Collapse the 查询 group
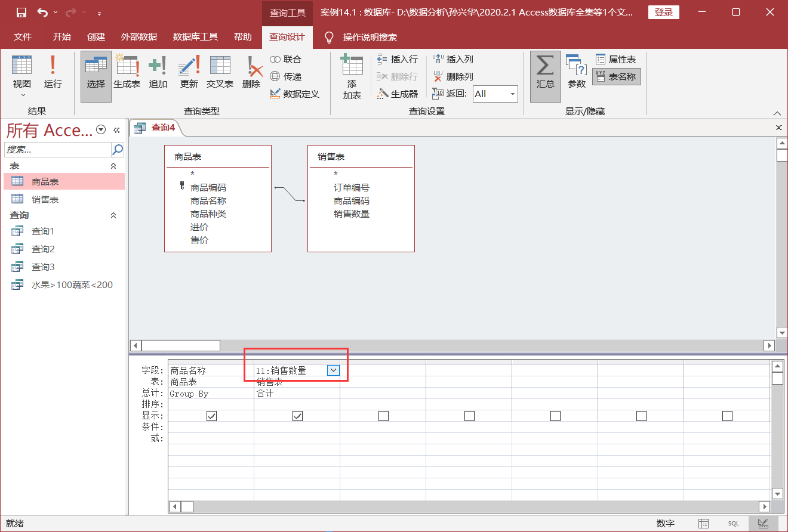 point(113,215)
